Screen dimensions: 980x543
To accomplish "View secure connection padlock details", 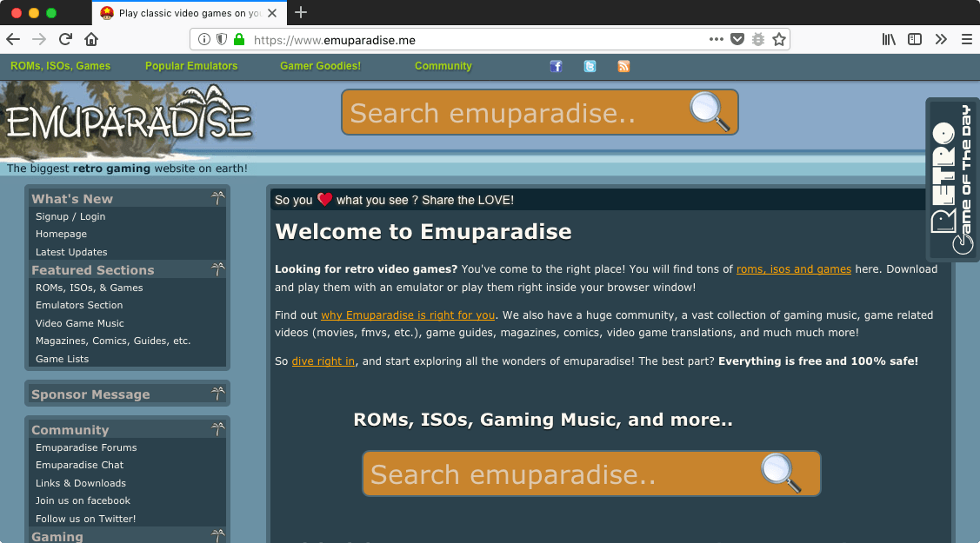I will [x=239, y=39].
